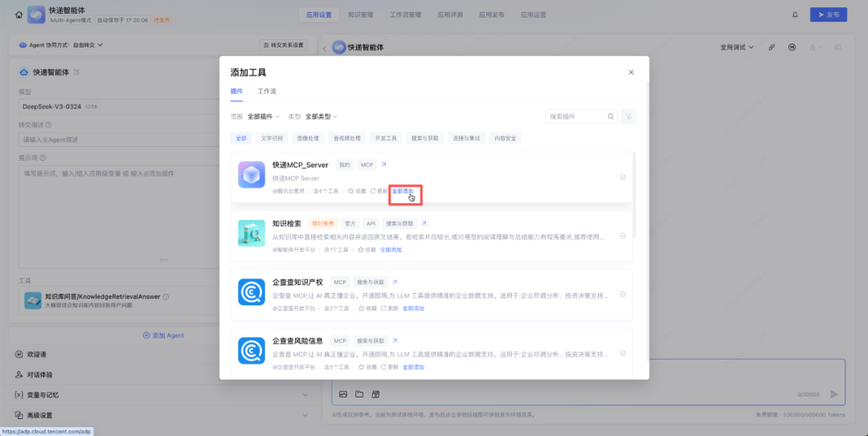The width and height of the screenshot is (868, 436).
Task: Click the image upload icon in chat input
Action: pos(343,394)
